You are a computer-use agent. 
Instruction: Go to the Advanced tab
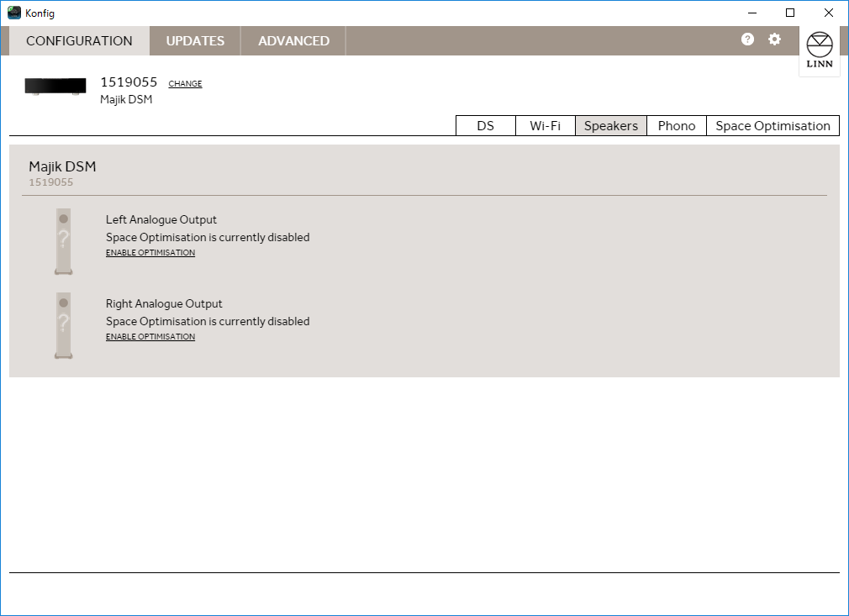(293, 40)
